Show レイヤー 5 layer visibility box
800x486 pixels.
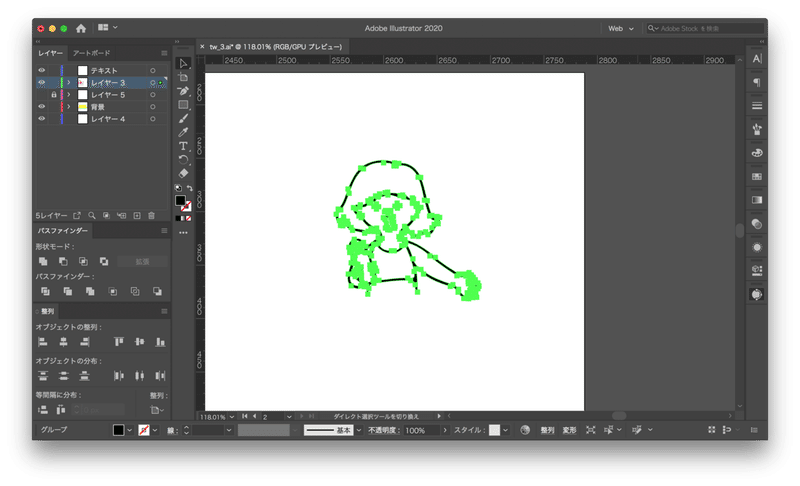pos(42,95)
